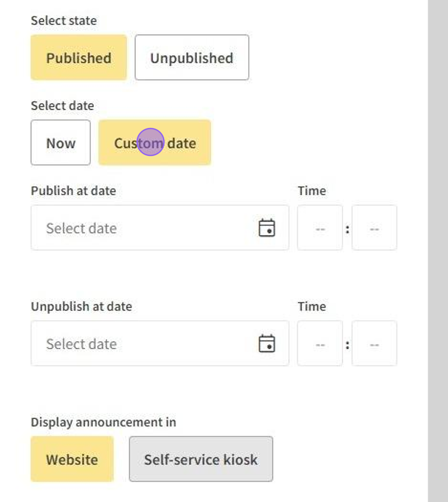The image size is (448, 502).
Task: Click the 'Publish at date' label text
Action: (x=73, y=190)
